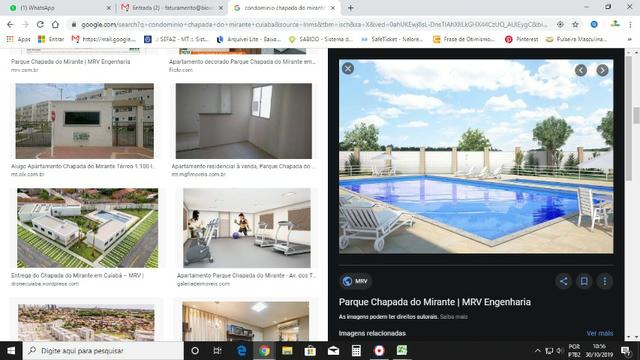640x360 pixels.
Task: Open the three-dot options for preview image
Action: click(x=604, y=281)
